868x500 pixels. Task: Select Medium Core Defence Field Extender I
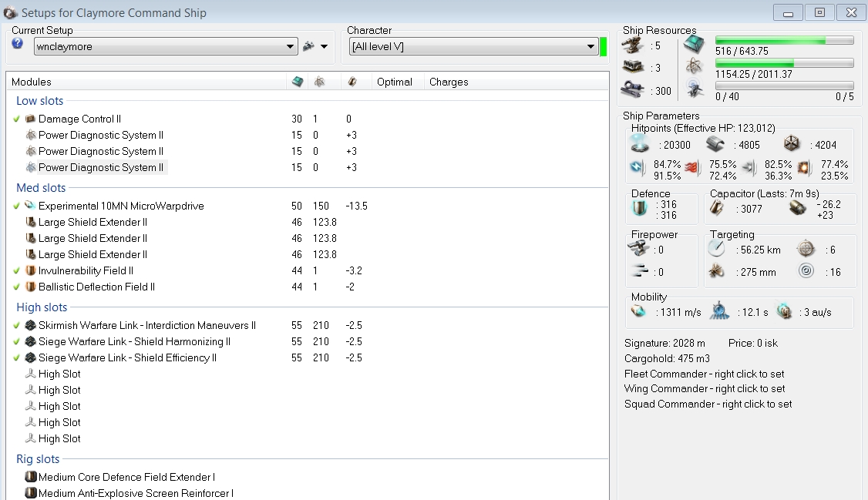126,477
